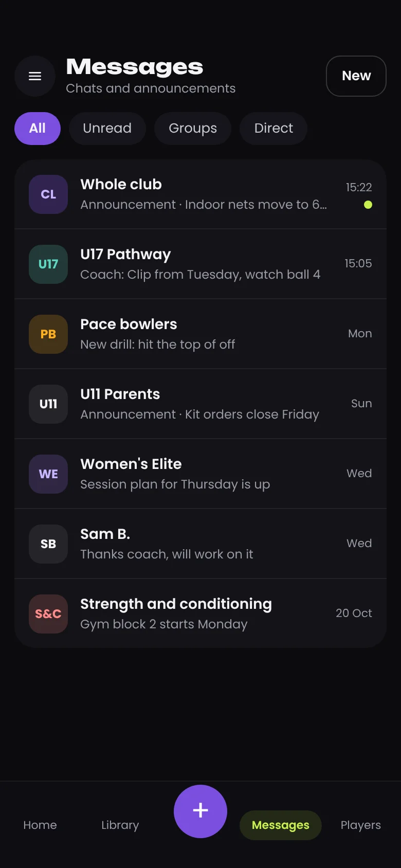Viewport: 401px width, 868px height.
Task: Tap the S&C Strength and conditioning avatar
Action: pyautogui.click(x=48, y=614)
